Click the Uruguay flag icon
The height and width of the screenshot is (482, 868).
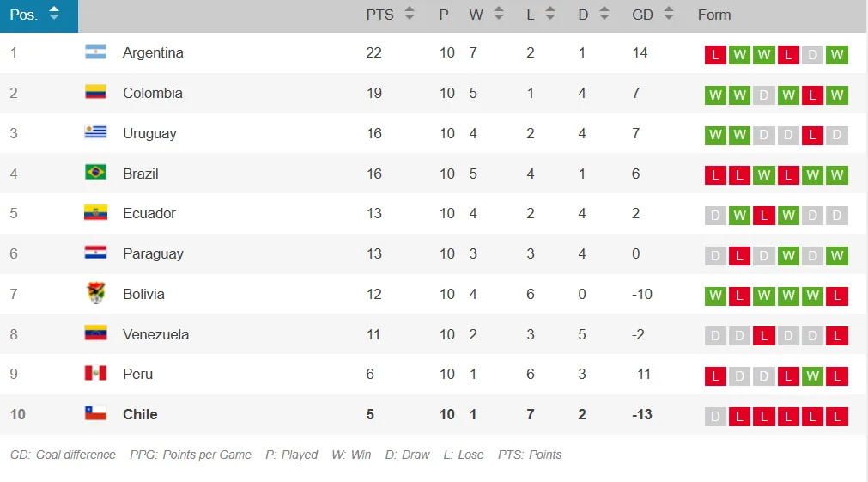point(95,133)
